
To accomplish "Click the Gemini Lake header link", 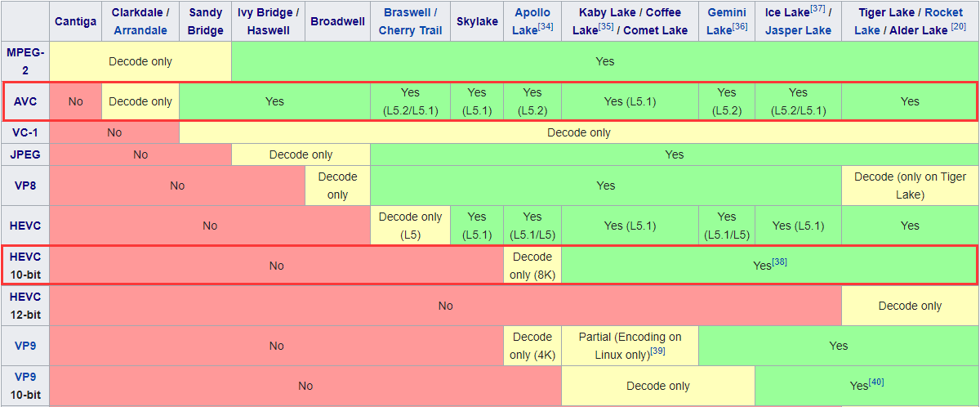I will pos(726,21).
